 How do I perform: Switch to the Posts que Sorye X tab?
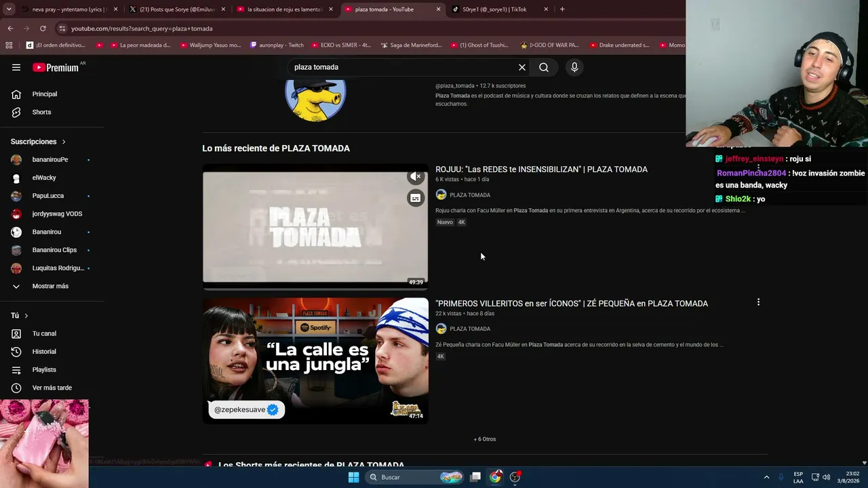point(176,9)
